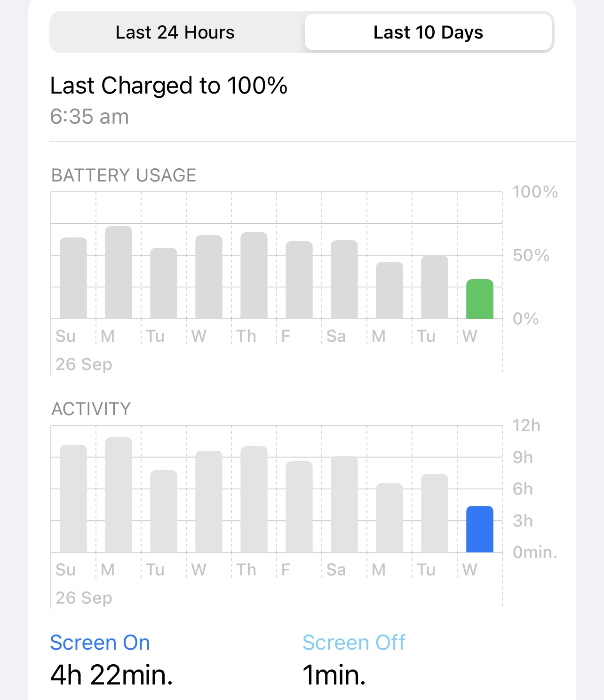The image size is (604, 700).
Task: Tap the Thursday battery usage bar
Action: (x=254, y=275)
